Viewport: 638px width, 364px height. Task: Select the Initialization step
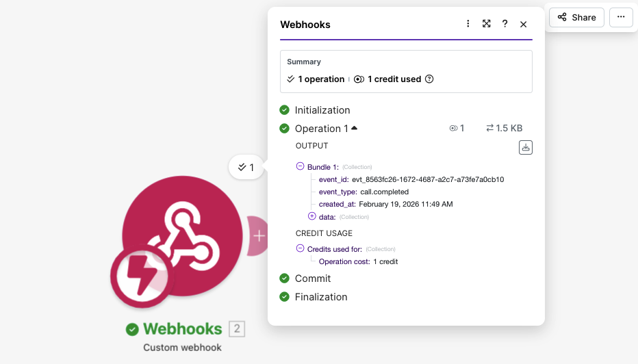coord(322,110)
